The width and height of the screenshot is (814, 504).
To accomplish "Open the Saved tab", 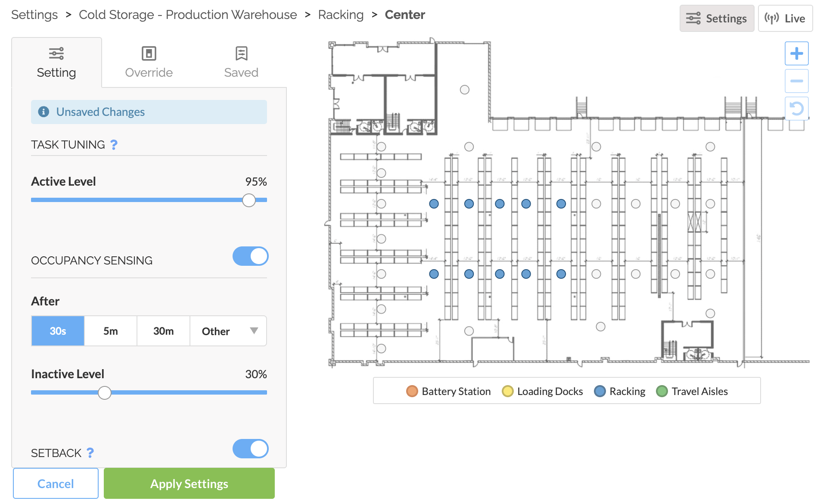I will point(241,62).
